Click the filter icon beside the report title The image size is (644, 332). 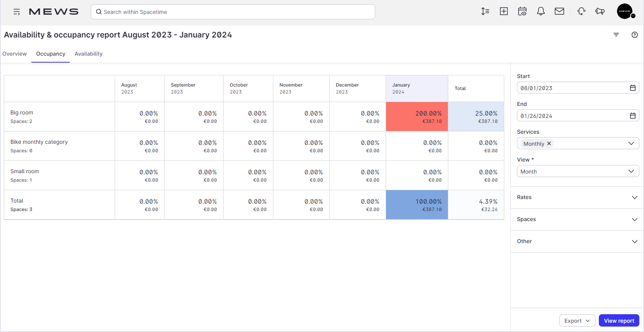(616, 35)
